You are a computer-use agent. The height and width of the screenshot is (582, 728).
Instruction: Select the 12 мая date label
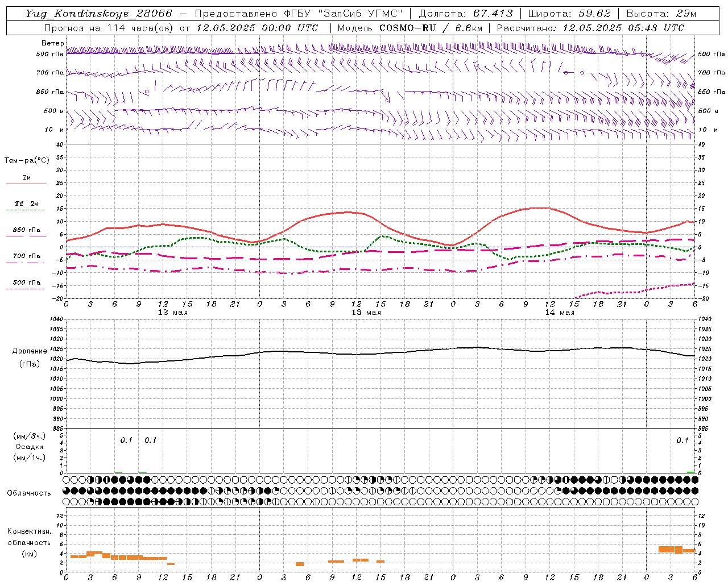(x=173, y=313)
